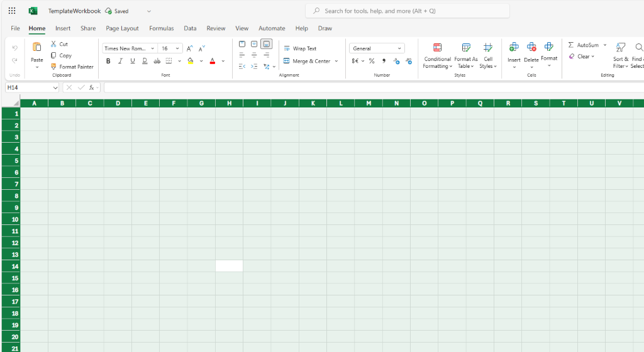Image resolution: width=644 pixels, height=352 pixels.
Task: Switch to the Page Layout tab
Action: tap(122, 28)
